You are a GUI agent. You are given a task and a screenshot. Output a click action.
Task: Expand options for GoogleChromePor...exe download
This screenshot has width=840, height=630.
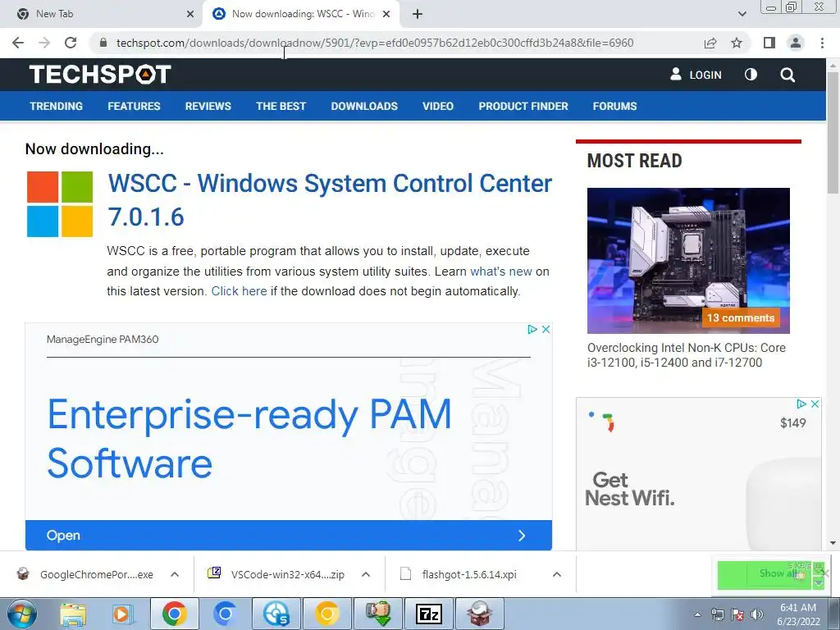point(175,574)
